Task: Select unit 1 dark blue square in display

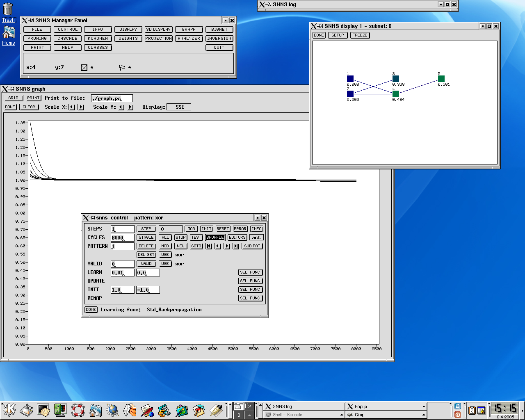Action: point(350,79)
